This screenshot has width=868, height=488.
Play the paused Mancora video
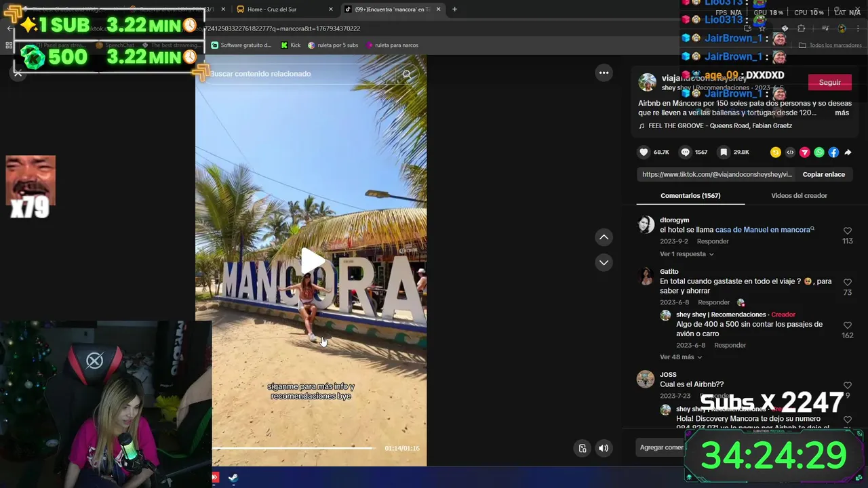312,261
